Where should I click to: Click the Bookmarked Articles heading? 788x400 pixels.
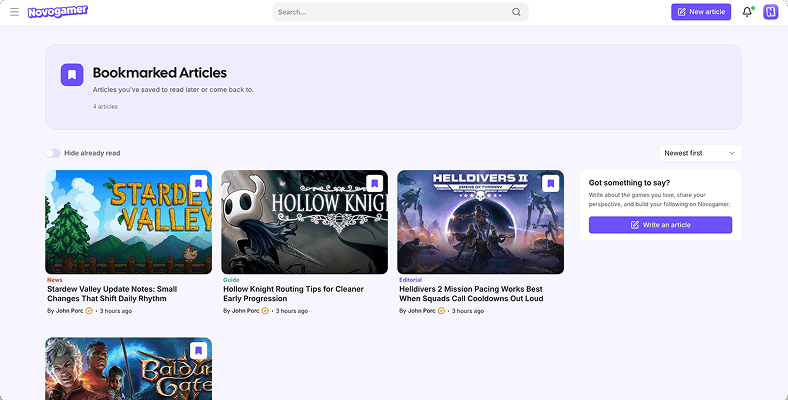(x=160, y=73)
